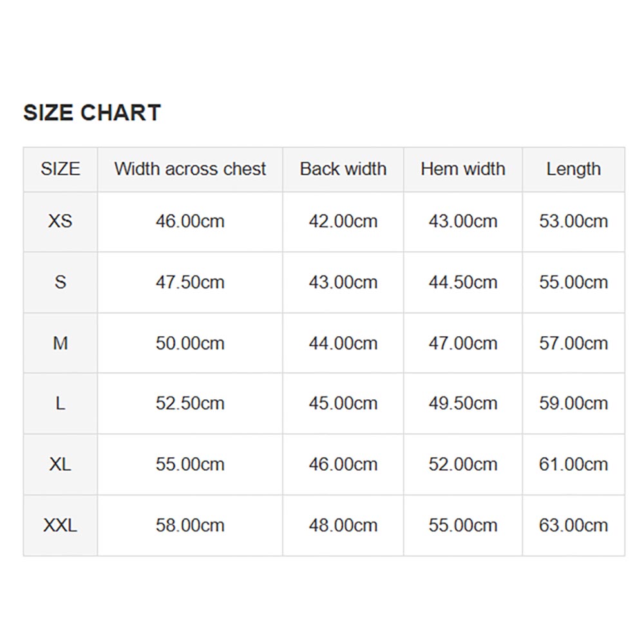This screenshot has height=644, width=644.
Task: Click the Hem width column header
Action: (463, 169)
